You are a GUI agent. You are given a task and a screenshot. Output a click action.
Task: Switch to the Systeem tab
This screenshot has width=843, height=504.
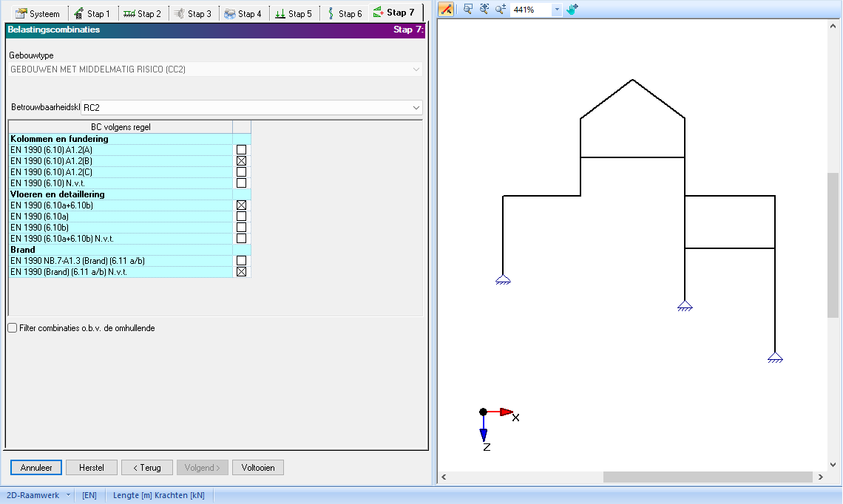38,13
